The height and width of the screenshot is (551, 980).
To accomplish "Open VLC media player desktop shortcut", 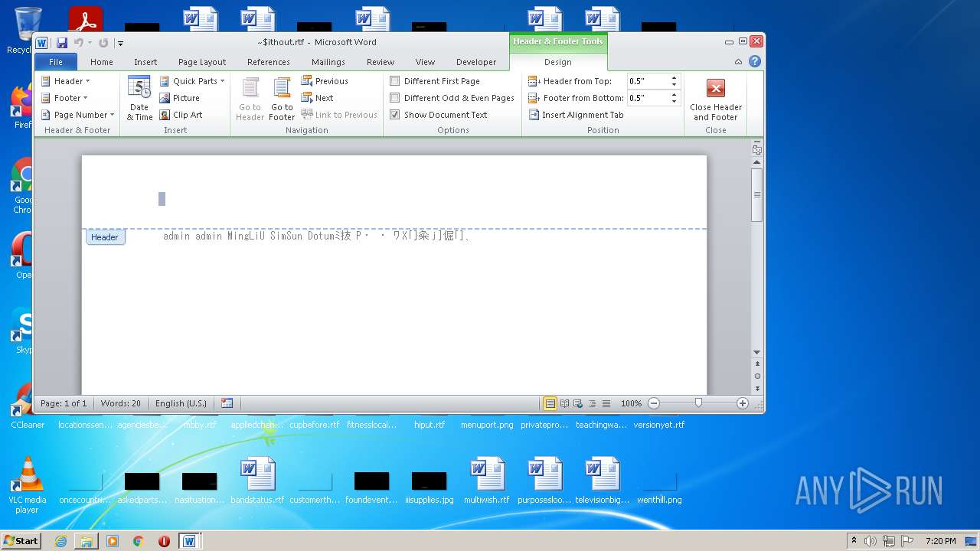I will [28, 485].
